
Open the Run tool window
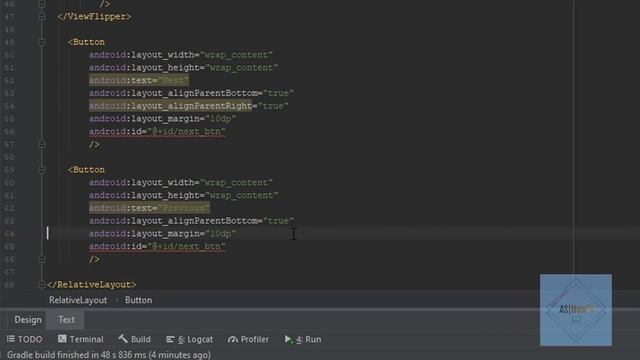click(x=303, y=339)
